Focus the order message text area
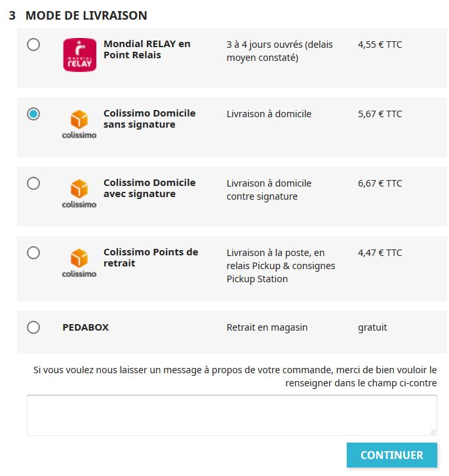 231,415
